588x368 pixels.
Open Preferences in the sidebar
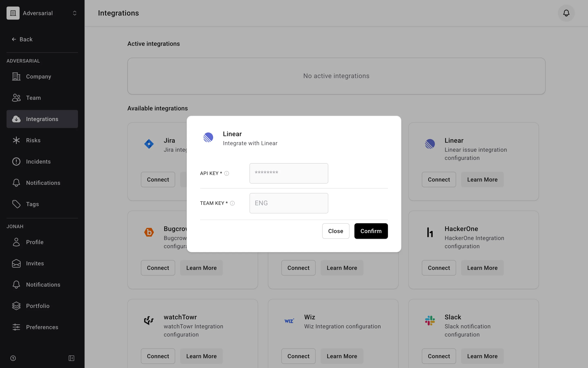point(42,327)
